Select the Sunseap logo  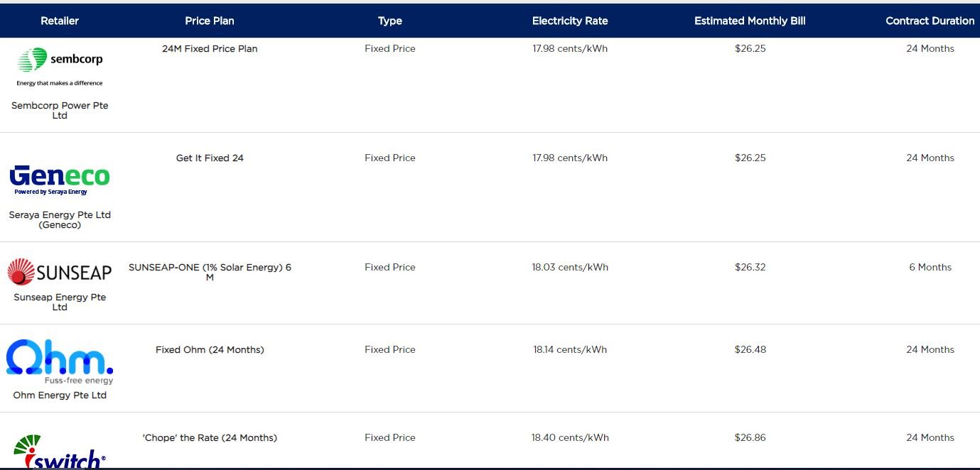(x=60, y=272)
